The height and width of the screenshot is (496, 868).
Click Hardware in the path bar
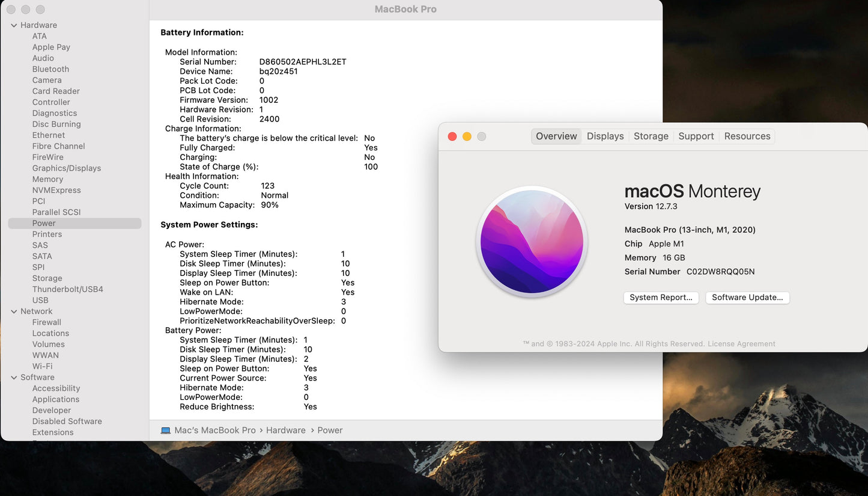coord(285,430)
